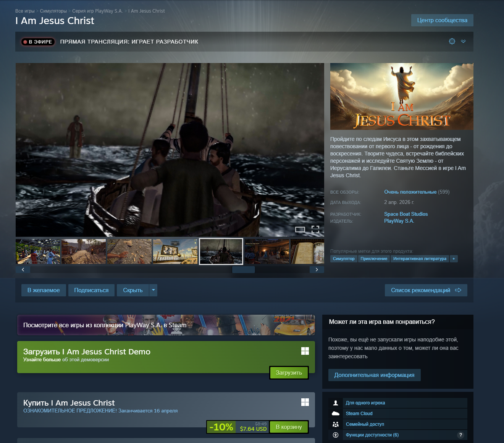Viewport: 504px width, 443px height.
Task: Click the $7.64 USD price
Action: 253,428
